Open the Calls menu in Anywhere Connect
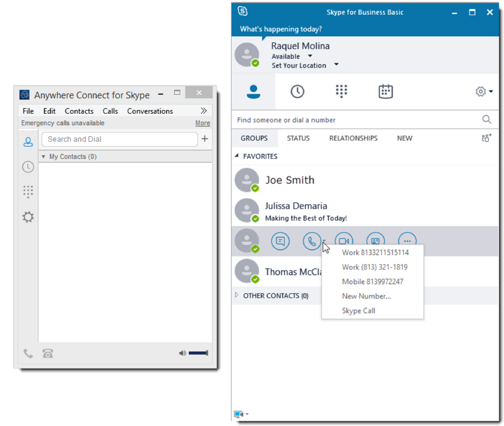Image resolution: width=504 pixels, height=426 pixels. 110,111
